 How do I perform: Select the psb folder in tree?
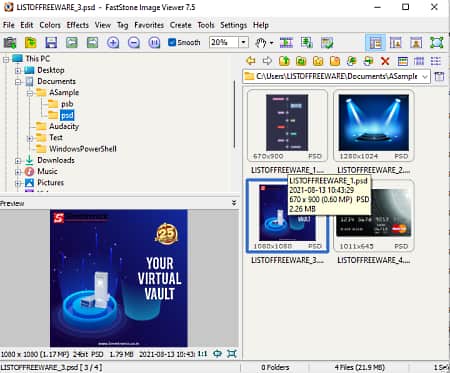[x=67, y=104]
